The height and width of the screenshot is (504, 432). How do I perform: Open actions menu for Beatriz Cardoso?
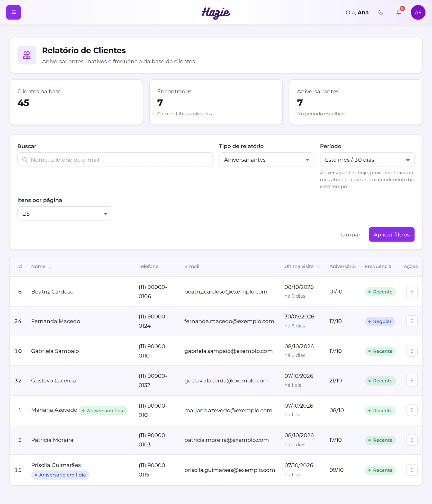(412, 291)
